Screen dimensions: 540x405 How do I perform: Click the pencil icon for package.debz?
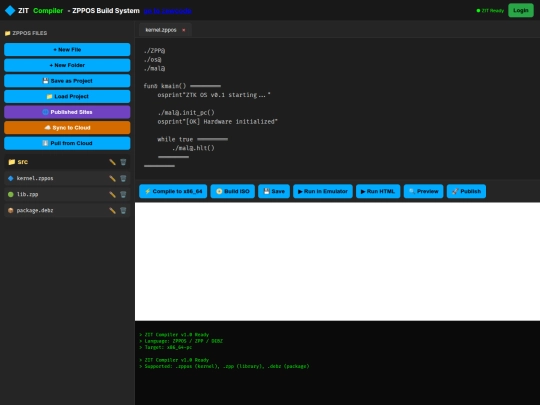[112, 210]
